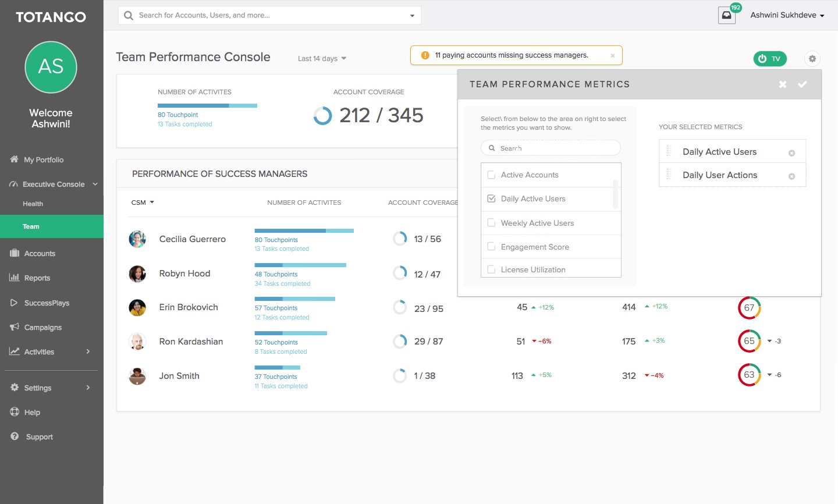838x504 pixels.
Task: Open the gear settings icon near TV
Action: [x=812, y=59]
